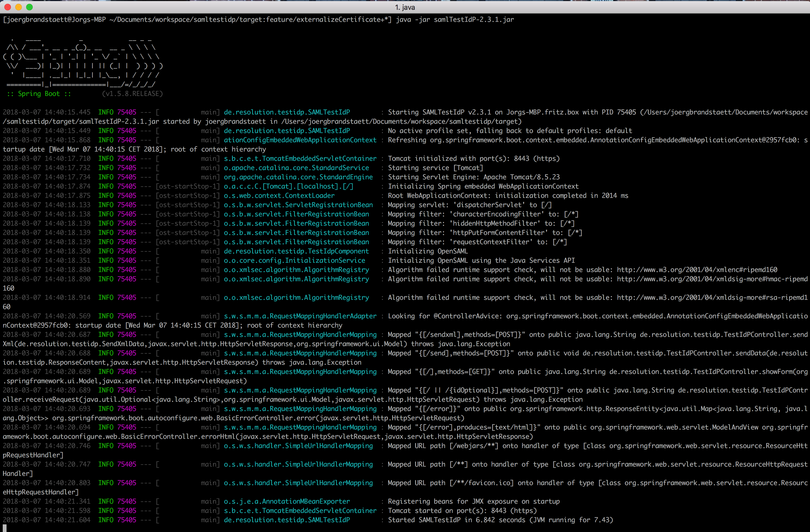Click 'o.s.j.e.a.AnnotationMBeanExporter' logger name
The width and height of the screenshot is (810, 532).
(x=286, y=501)
